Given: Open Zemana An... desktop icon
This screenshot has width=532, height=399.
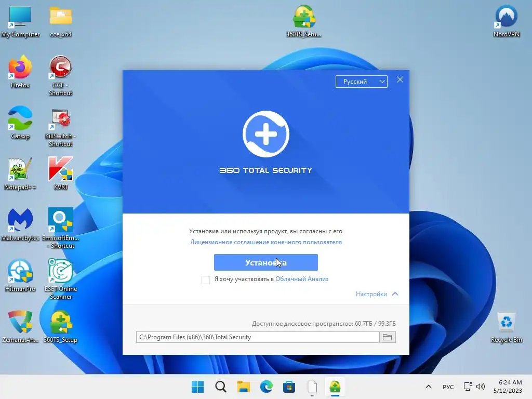Looking at the screenshot, I should [x=20, y=326].
